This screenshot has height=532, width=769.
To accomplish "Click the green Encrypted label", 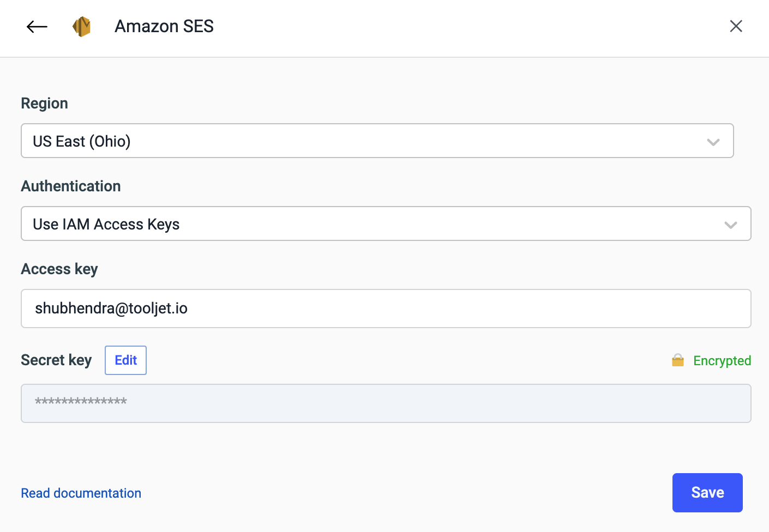I will point(722,361).
